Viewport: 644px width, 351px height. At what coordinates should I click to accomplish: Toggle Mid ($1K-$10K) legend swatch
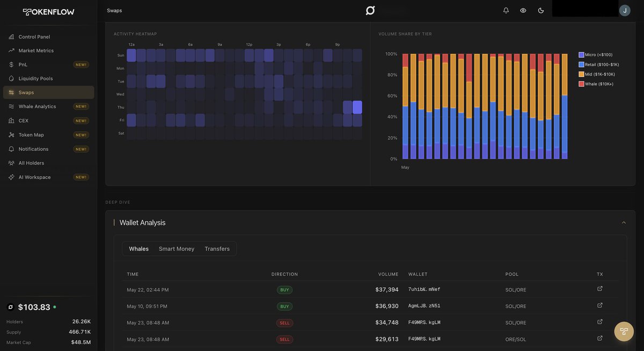tap(581, 74)
